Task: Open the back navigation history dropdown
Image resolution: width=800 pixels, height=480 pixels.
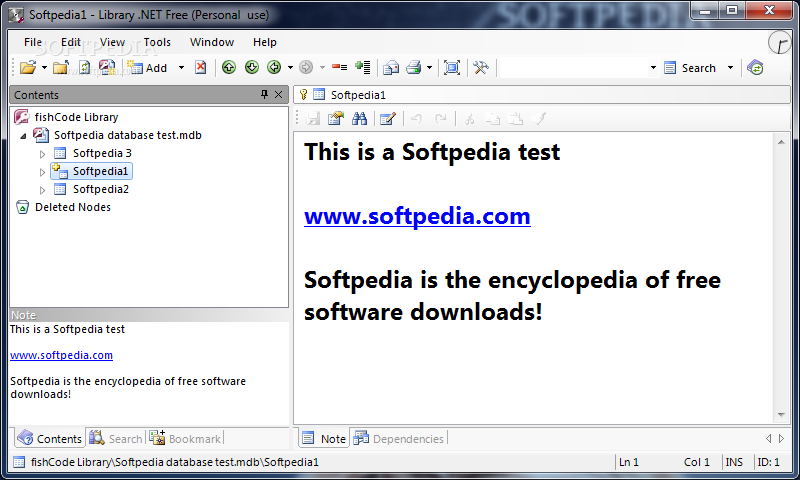Action: click(x=290, y=67)
